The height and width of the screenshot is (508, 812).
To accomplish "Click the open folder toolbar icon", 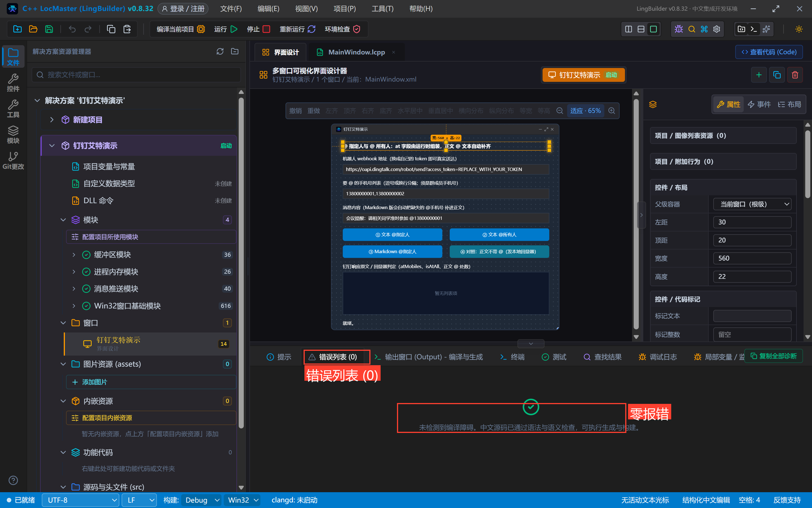I will pyautogui.click(x=33, y=29).
